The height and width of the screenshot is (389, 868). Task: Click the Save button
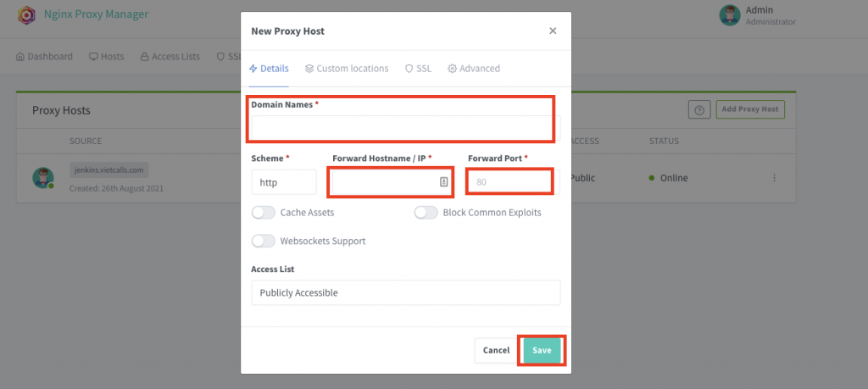[x=542, y=350]
